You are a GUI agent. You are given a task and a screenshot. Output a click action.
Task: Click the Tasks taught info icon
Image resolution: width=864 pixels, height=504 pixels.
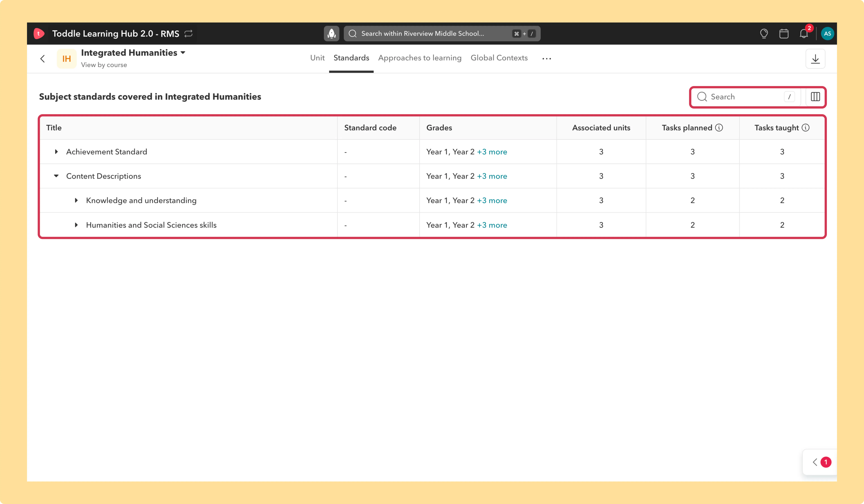pos(806,128)
